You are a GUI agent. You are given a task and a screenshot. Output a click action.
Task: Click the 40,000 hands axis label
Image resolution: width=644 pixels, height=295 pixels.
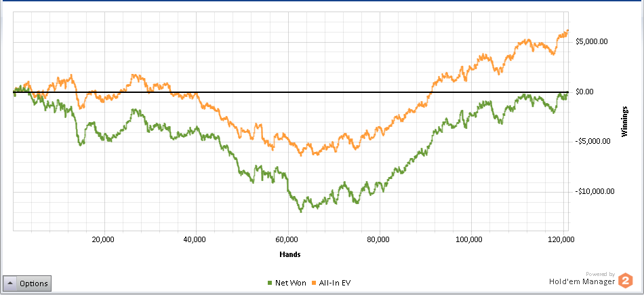pos(195,239)
